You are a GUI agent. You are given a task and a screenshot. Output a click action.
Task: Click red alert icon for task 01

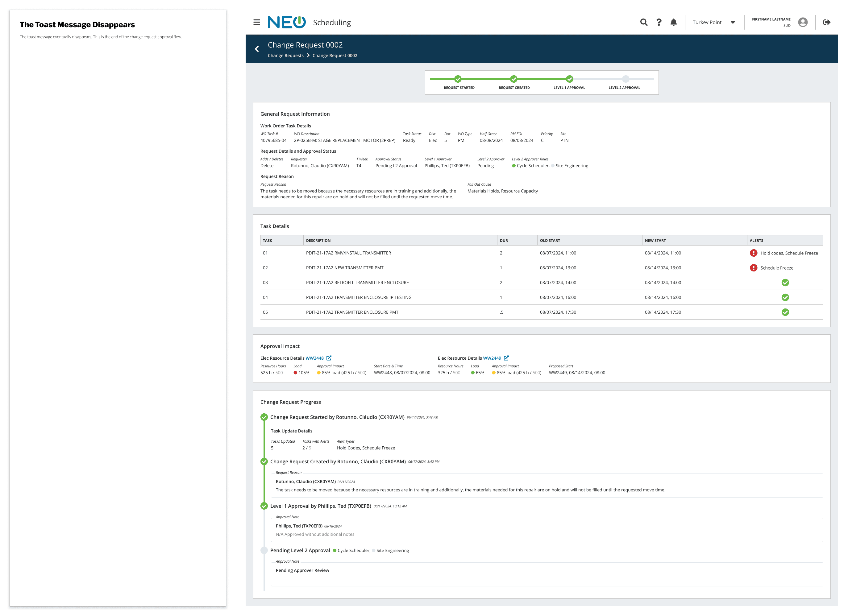tap(753, 253)
